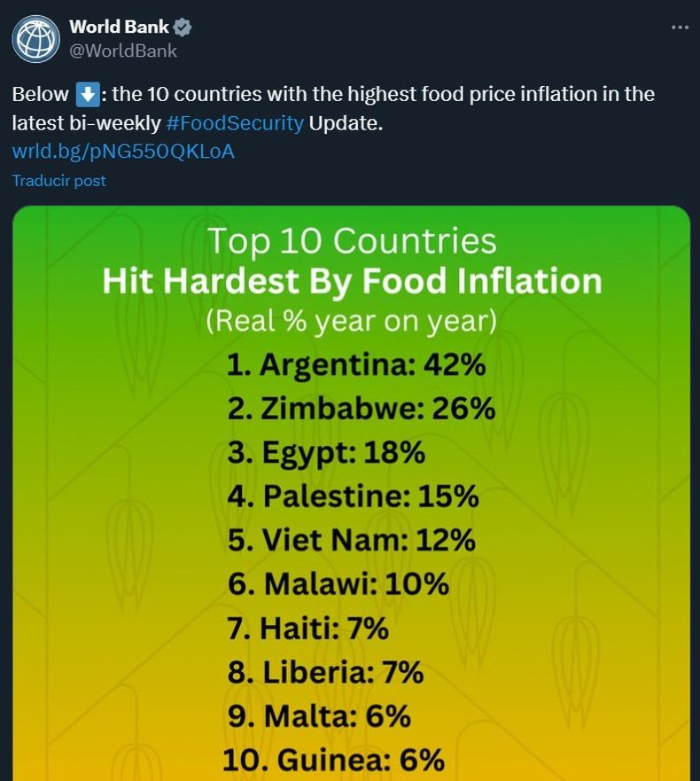Select the 'Zimbabwe: 26%' entry
700x781 pixels.
(361, 409)
